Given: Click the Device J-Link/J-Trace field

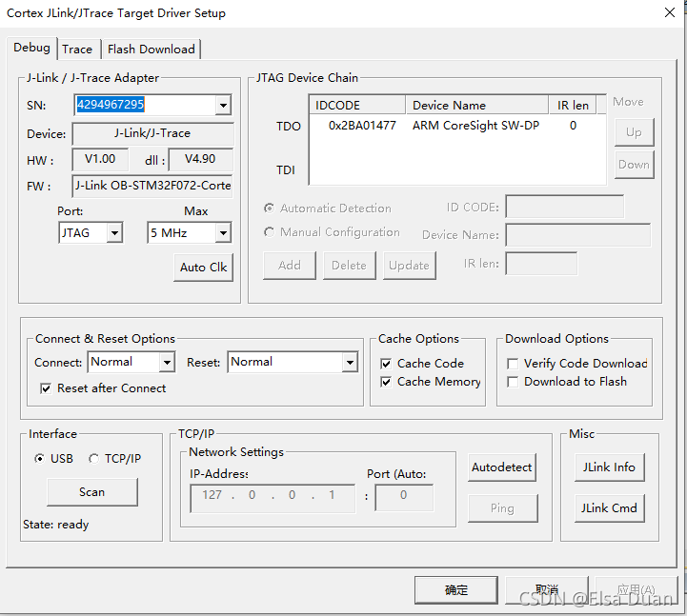Looking at the screenshot, I should pyautogui.click(x=152, y=133).
